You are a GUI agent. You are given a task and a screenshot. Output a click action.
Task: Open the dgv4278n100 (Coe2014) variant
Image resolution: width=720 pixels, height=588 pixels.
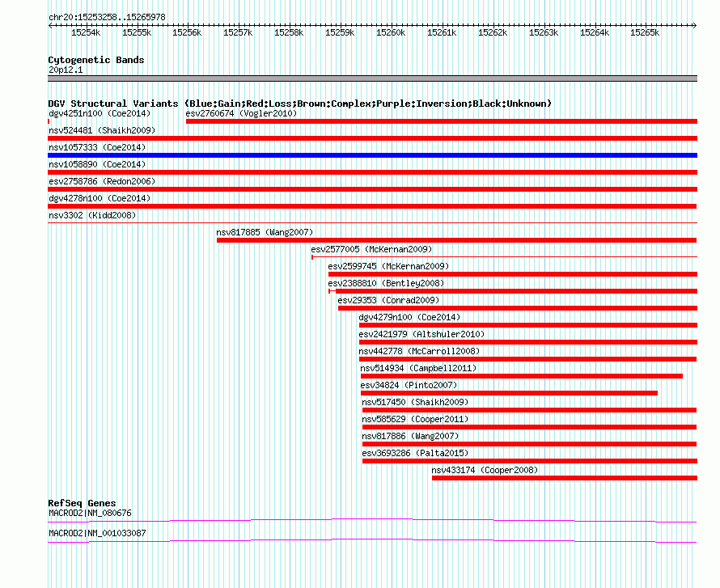tap(100, 198)
